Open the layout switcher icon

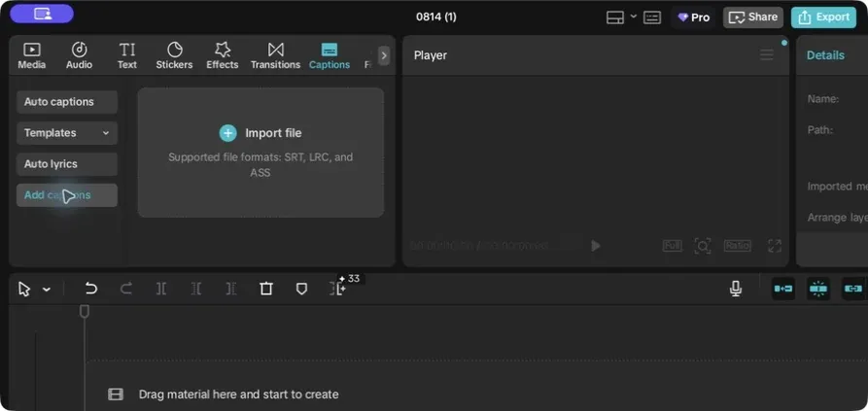[x=615, y=17]
